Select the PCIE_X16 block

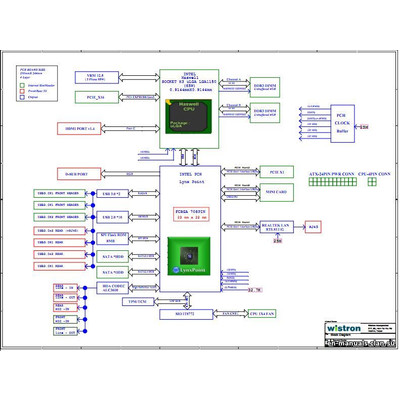click(x=97, y=97)
